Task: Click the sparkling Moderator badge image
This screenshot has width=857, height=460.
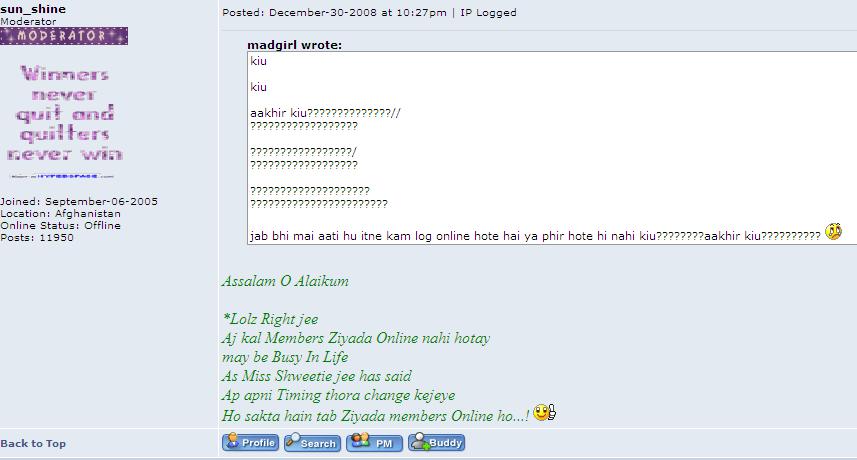Action: tap(64, 36)
